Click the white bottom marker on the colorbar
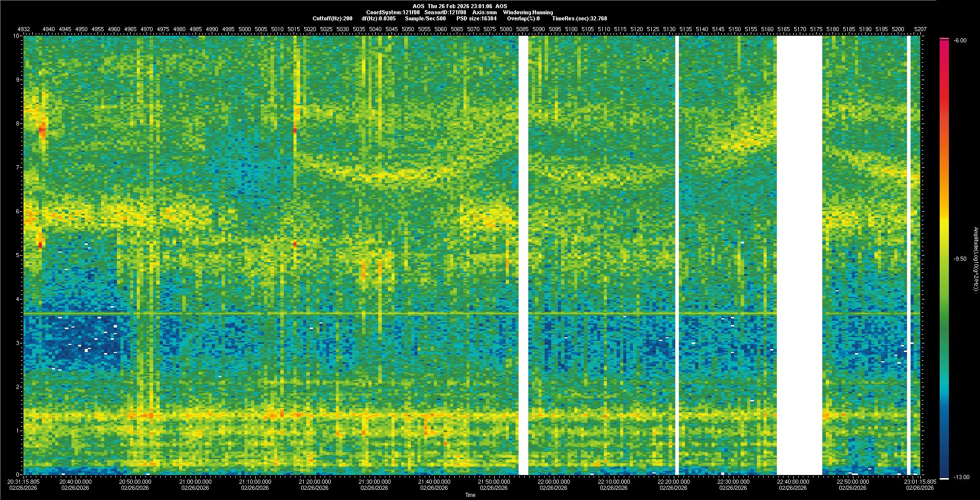The image size is (980, 500). [944, 478]
